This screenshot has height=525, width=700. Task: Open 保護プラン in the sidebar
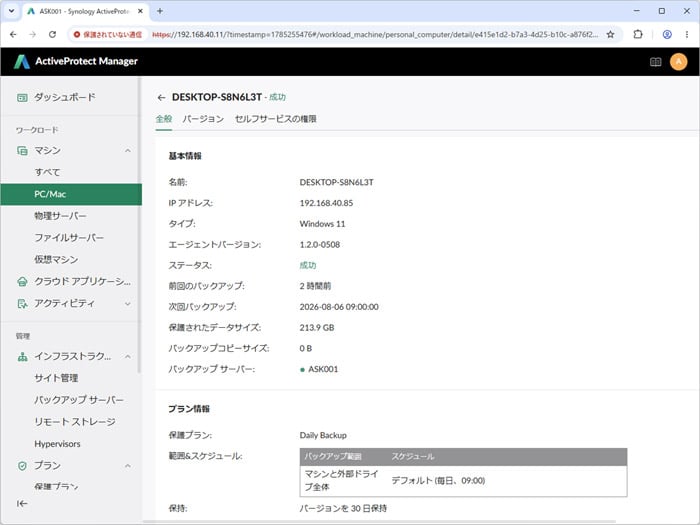pyautogui.click(x=56, y=486)
